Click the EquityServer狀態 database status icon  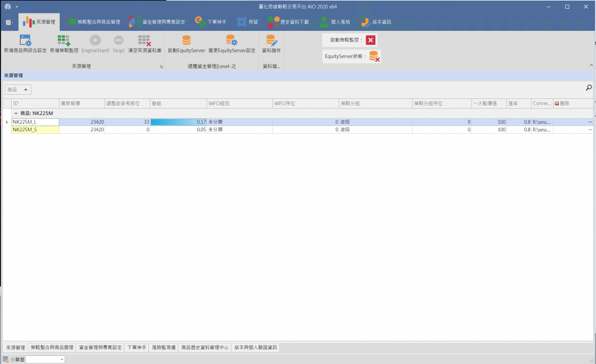point(375,56)
